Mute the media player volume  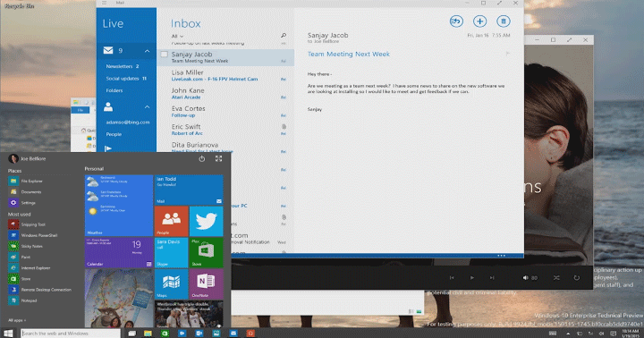click(x=525, y=277)
